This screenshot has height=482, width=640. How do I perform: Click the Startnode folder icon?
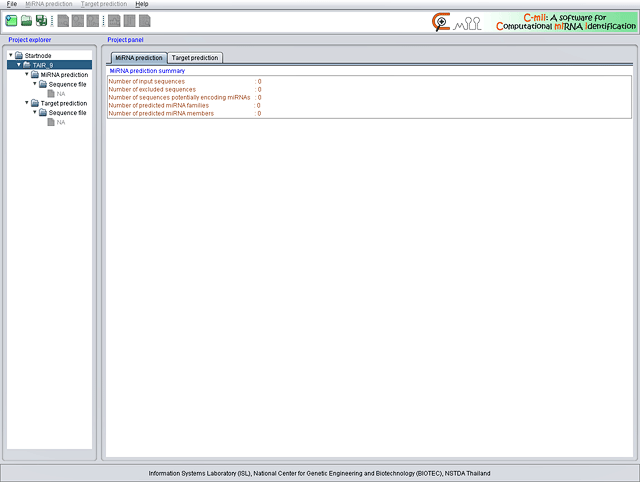(18, 55)
